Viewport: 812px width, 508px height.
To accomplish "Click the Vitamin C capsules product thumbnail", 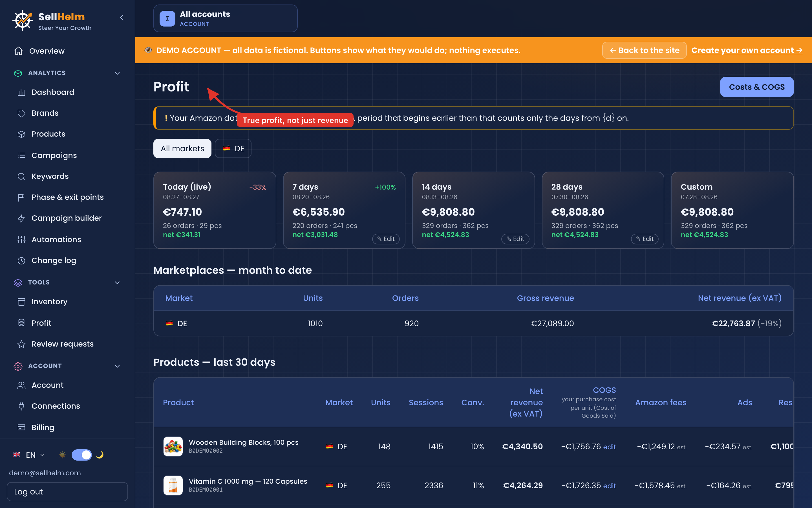I will (x=173, y=485).
